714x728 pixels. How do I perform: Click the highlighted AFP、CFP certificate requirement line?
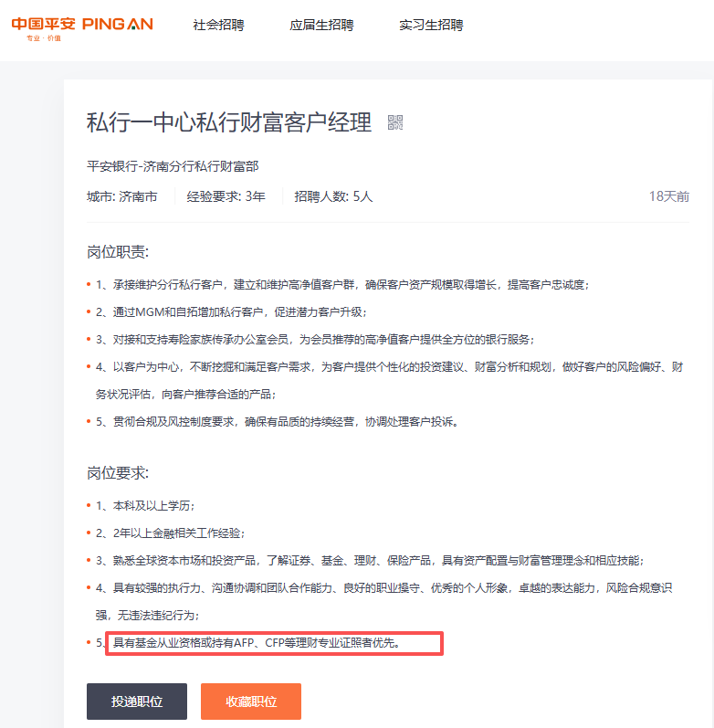click(274, 643)
